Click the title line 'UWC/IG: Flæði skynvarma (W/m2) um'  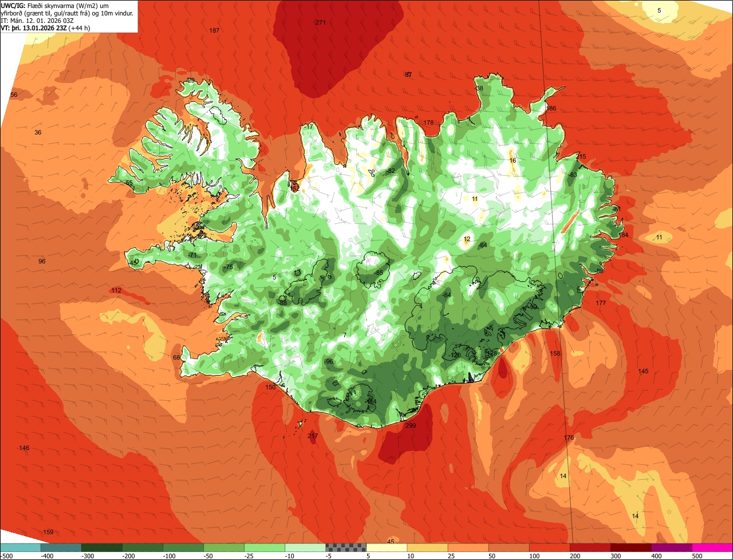(x=55, y=5)
